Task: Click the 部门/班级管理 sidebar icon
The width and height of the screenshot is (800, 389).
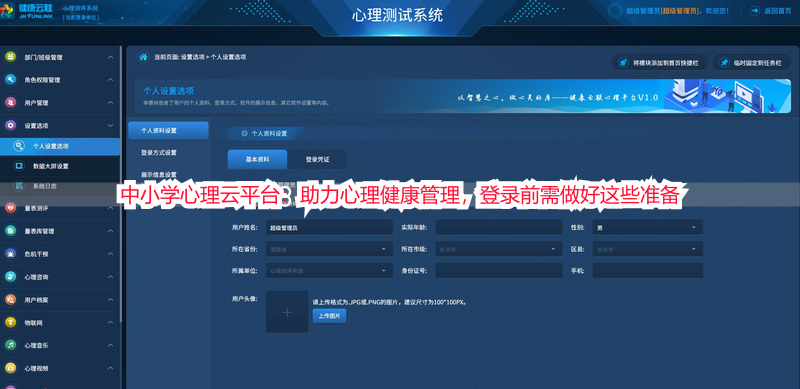Action: [10, 57]
